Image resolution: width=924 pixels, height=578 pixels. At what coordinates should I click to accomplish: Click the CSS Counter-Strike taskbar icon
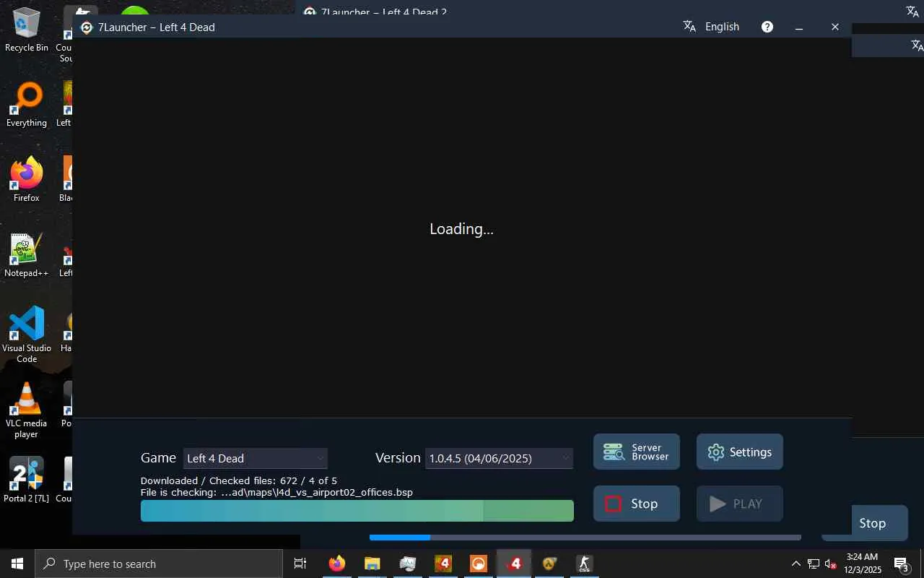point(584,564)
